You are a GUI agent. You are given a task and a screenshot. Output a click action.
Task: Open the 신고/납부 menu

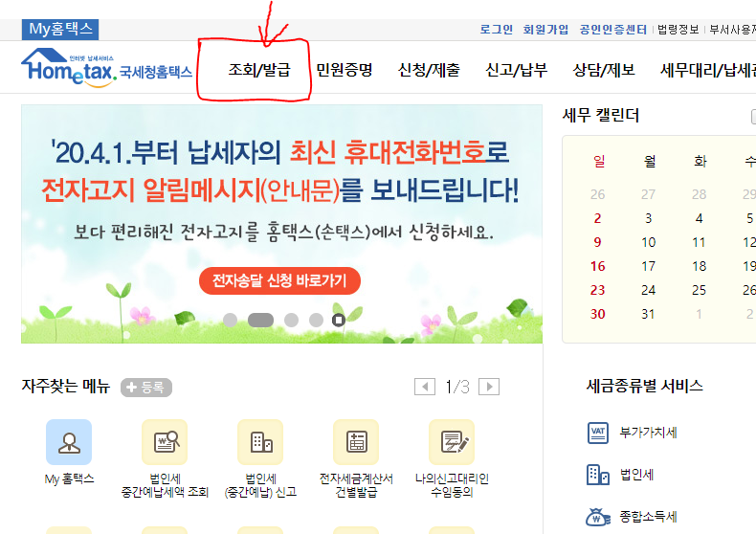tap(516, 70)
